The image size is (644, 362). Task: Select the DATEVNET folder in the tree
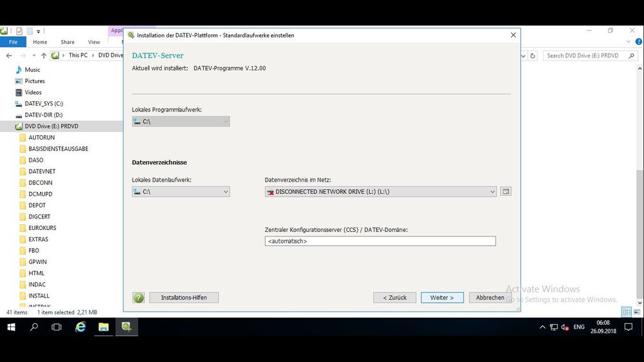click(42, 171)
